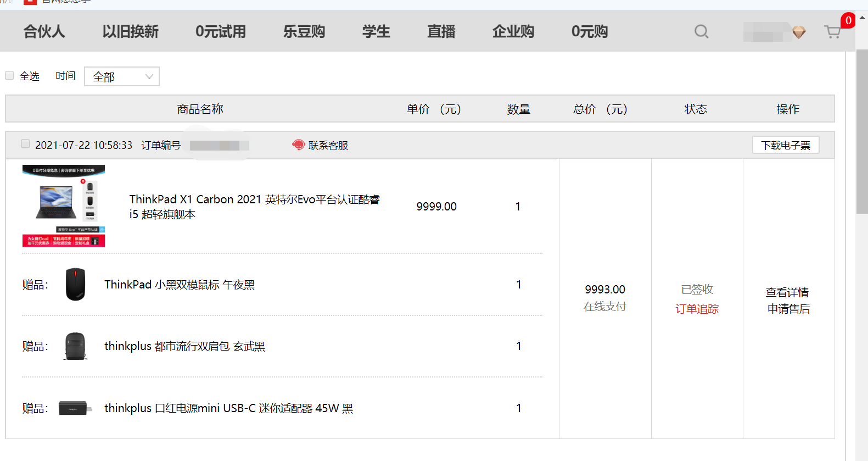Click the vertical page scrollbar thumb

862,131
